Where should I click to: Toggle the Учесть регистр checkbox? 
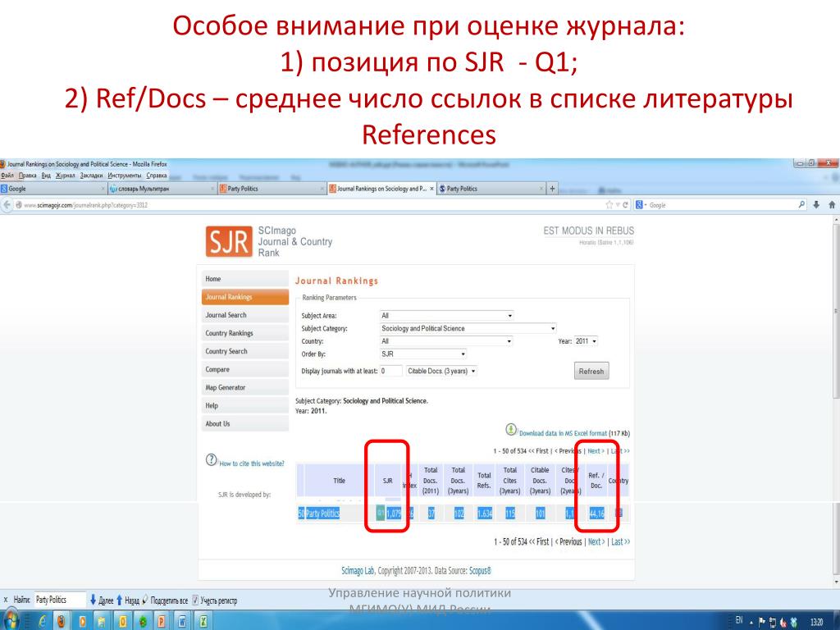point(195,600)
